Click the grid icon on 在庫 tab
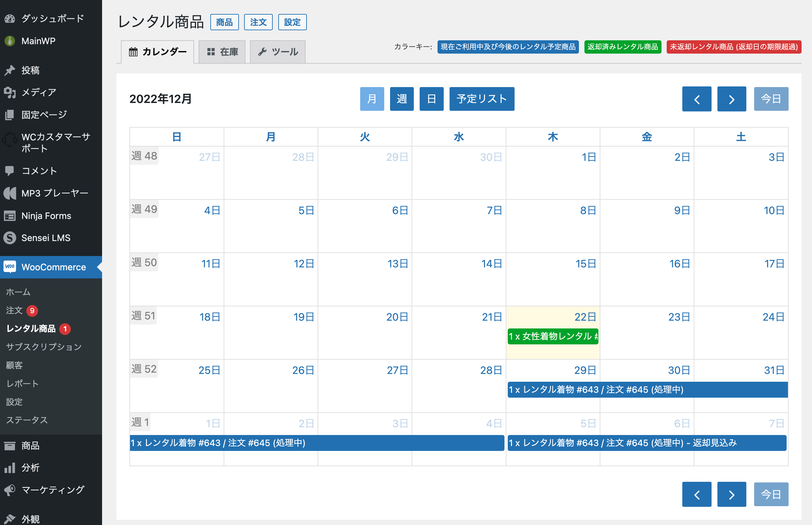 (x=211, y=52)
